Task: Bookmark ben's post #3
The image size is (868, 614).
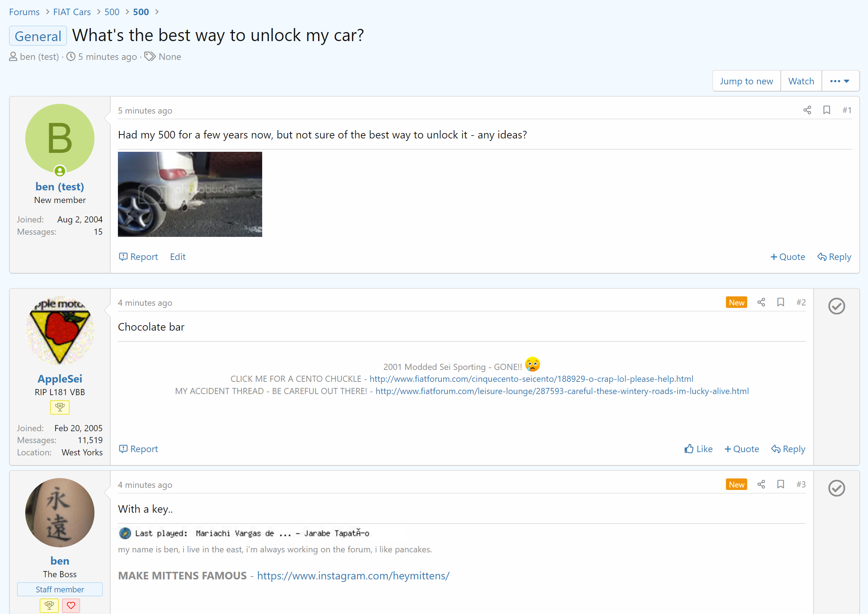Action: click(x=780, y=484)
